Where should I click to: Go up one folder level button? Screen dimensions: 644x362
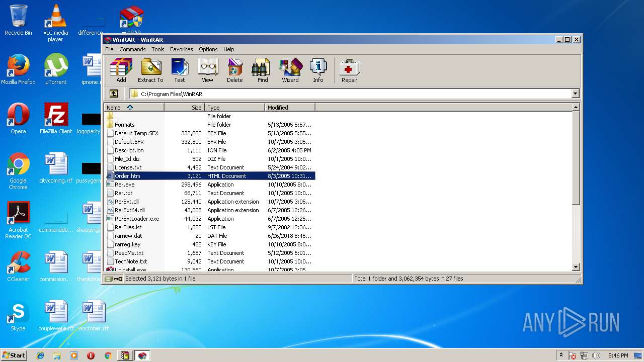[114, 94]
